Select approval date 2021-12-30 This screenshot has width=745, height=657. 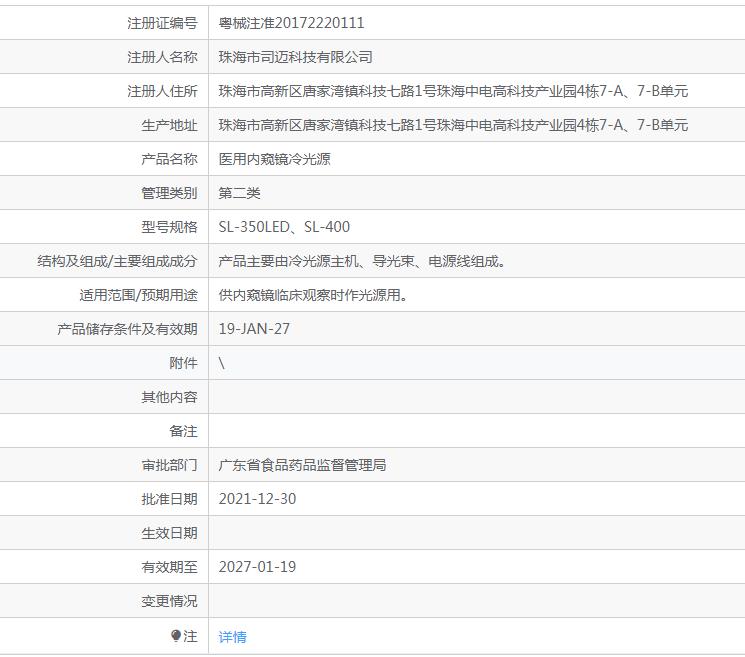pyautogui.click(x=257, y=499)
